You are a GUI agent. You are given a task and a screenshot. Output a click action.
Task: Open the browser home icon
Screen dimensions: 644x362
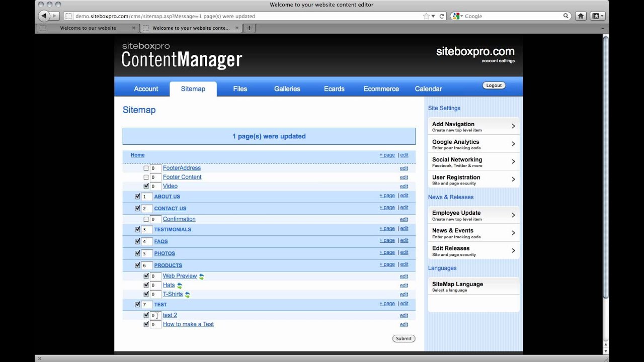[x=581, y=16]
